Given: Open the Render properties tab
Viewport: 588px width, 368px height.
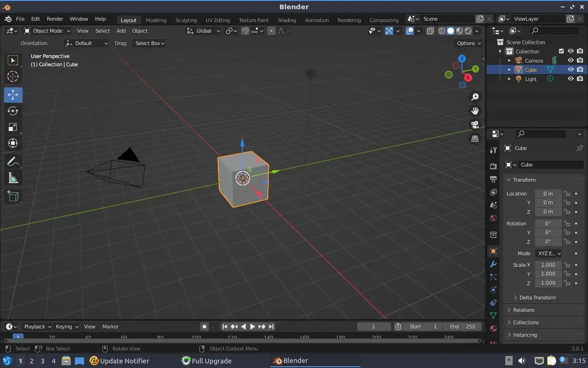Looking at the screenshot, I should (x=493, y=166).
